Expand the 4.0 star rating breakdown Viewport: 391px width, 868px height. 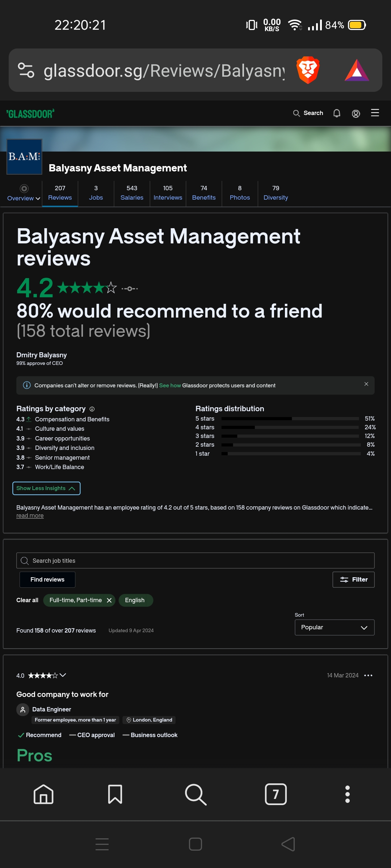[x=63, y=675]
